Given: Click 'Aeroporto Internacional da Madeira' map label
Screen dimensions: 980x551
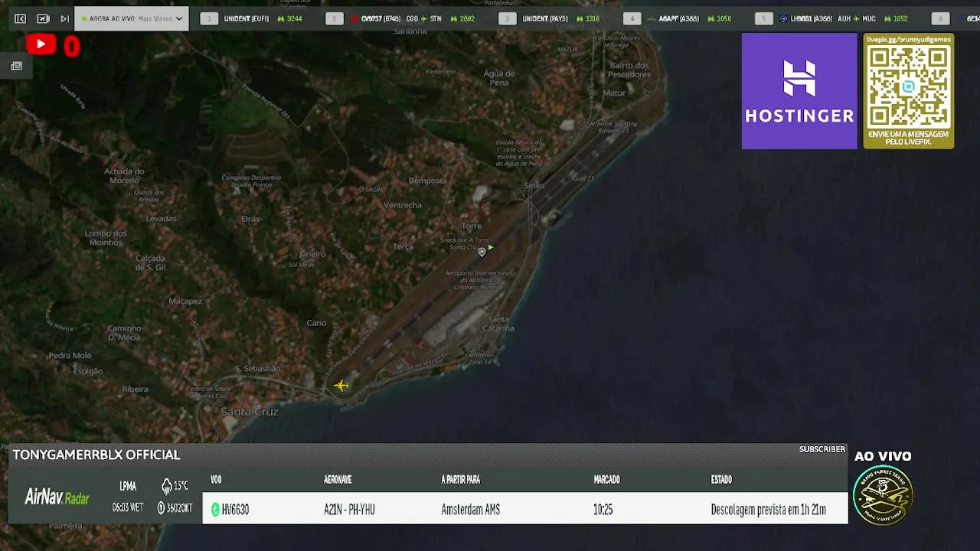Looking at the screenshot, I should click(x=479, y=279).
